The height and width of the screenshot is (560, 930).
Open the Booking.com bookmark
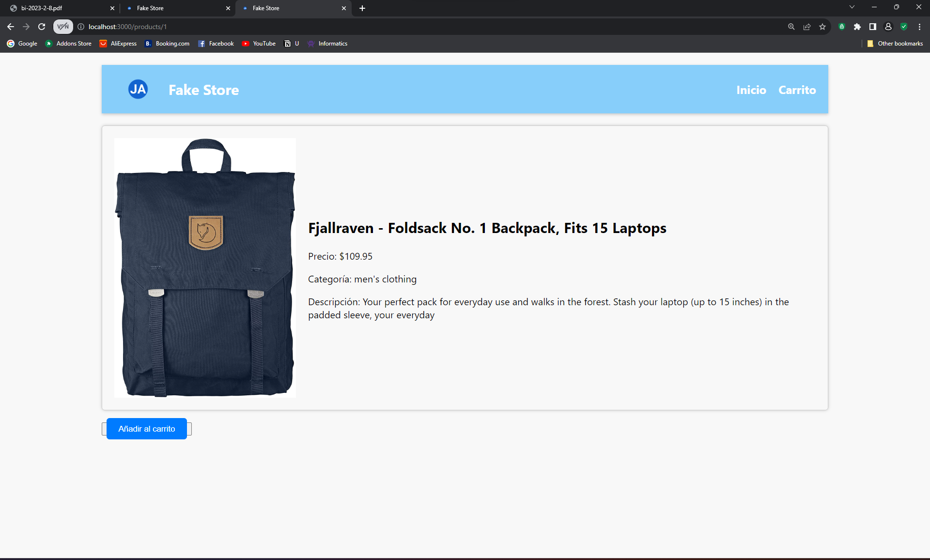pyautogui.click(x=167, y=43)
